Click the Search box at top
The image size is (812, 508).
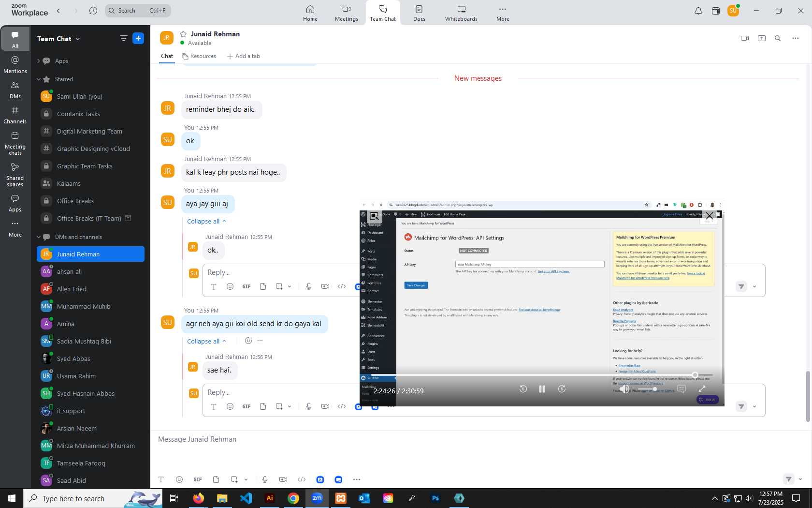pos(138,11)
